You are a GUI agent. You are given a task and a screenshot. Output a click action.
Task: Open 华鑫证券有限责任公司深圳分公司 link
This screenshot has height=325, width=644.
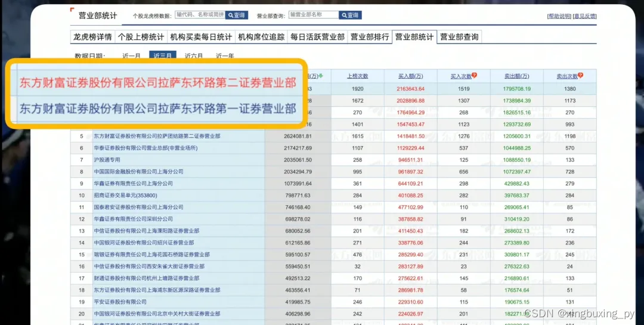[133, 219]
